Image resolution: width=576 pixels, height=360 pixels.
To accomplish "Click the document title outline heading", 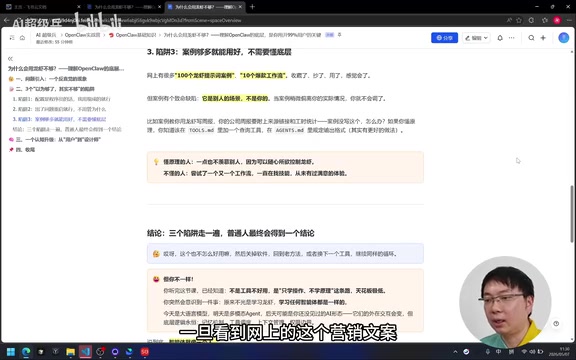I will coord(66,69).
